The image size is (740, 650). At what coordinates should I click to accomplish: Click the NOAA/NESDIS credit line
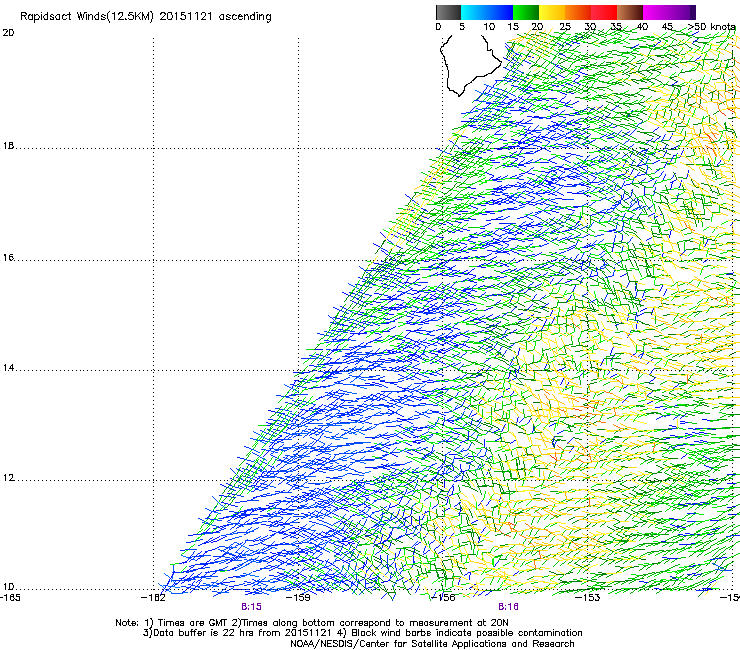click(x=432, y=643)
